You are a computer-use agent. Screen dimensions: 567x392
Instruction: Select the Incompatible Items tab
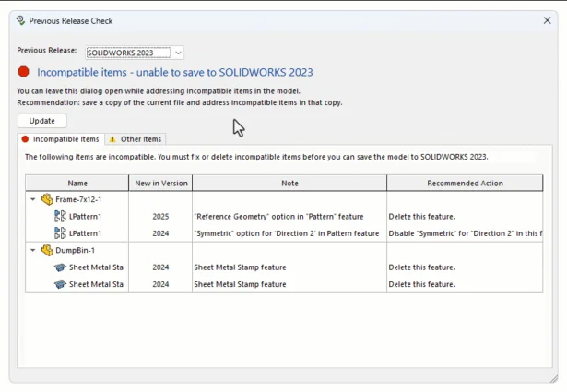[60, 139]
